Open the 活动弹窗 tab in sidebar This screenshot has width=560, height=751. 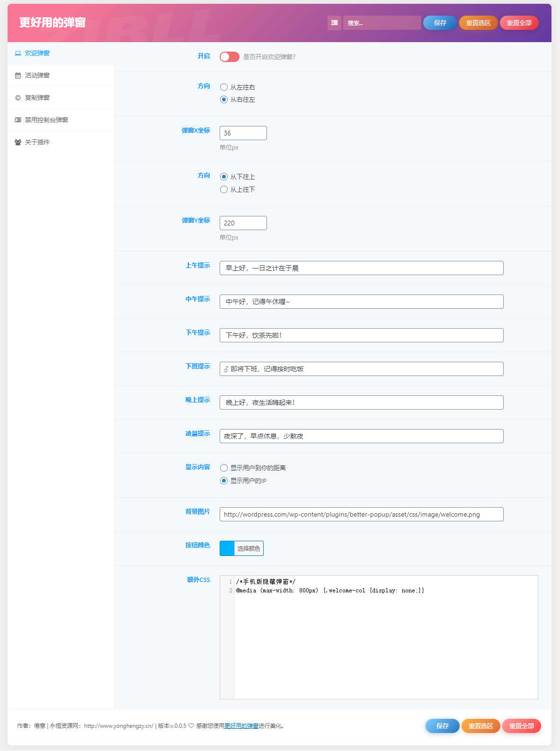click(37, 75)
